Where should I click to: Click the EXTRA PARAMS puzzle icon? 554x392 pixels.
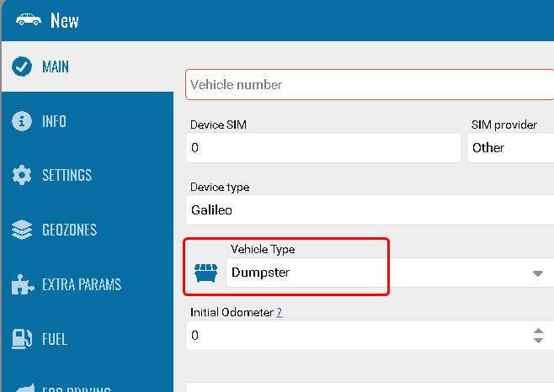coord(22,284)
